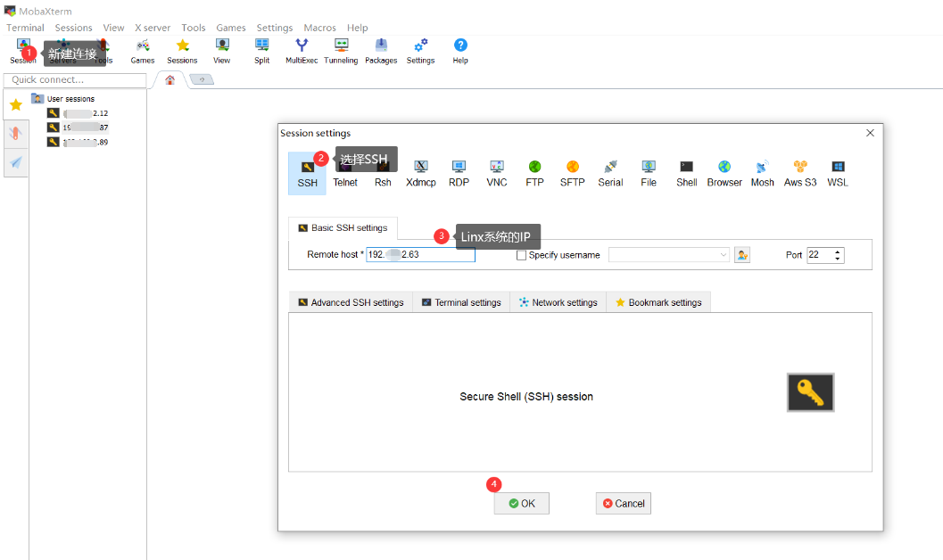This screenshot has width=943, height=560.
Task: Click the SSH key icon in panel
Action: [811, 392]
